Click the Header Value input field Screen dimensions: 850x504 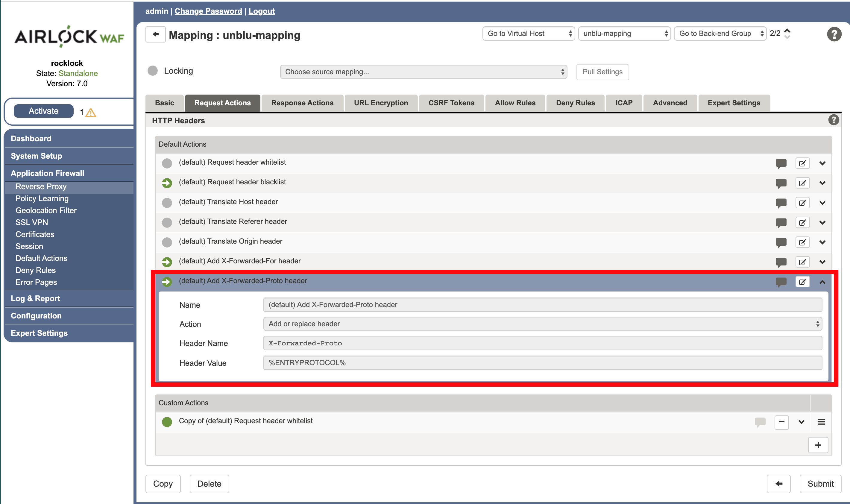click(x=542, y=363)
